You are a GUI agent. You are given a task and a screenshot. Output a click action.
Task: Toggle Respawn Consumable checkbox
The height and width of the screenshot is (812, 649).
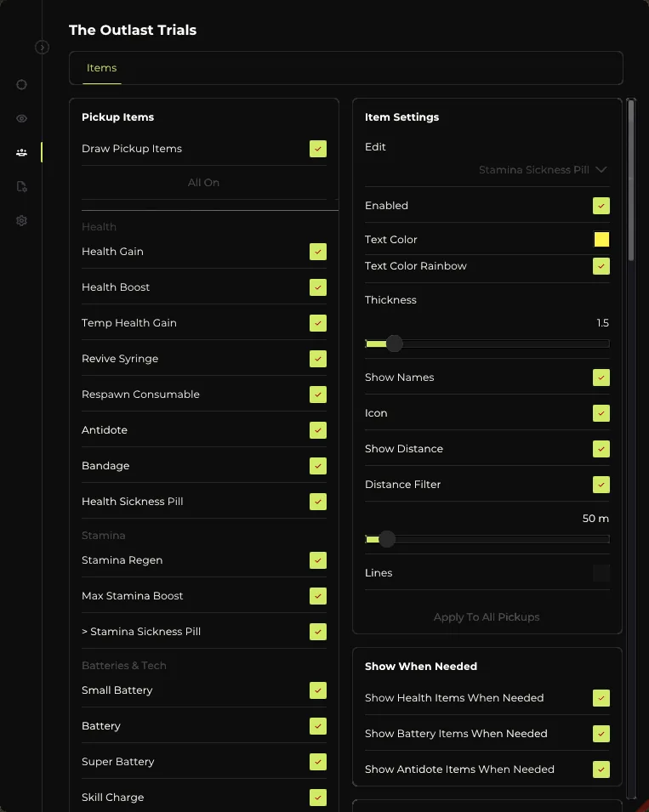(318, 395)
